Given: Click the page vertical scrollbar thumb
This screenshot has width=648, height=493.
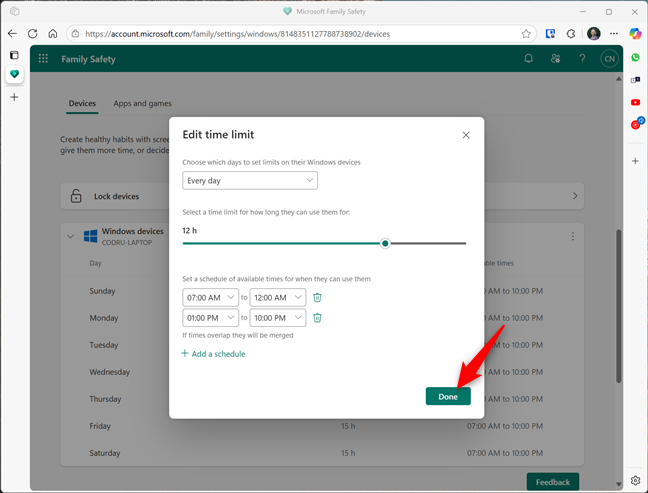Looking at the screenshot, I should pos(618,306).
